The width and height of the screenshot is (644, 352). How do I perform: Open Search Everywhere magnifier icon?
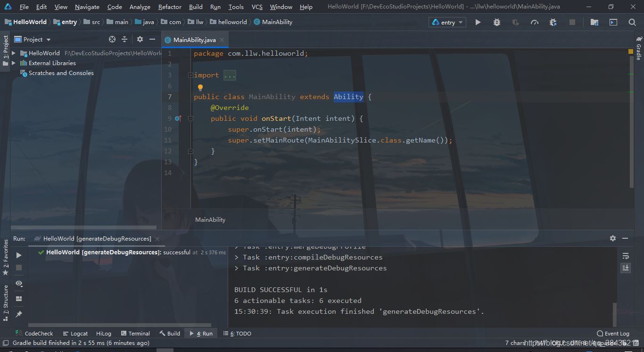(632, 22)
